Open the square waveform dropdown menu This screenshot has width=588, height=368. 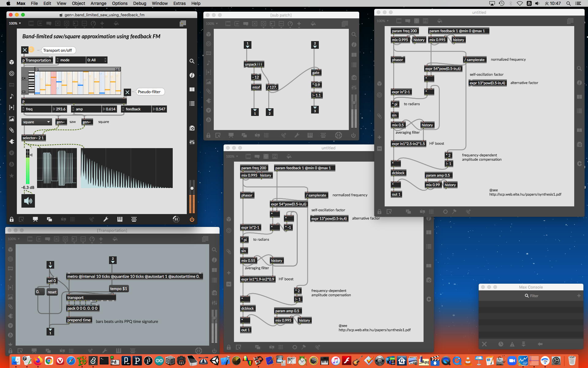pos(36,122)
